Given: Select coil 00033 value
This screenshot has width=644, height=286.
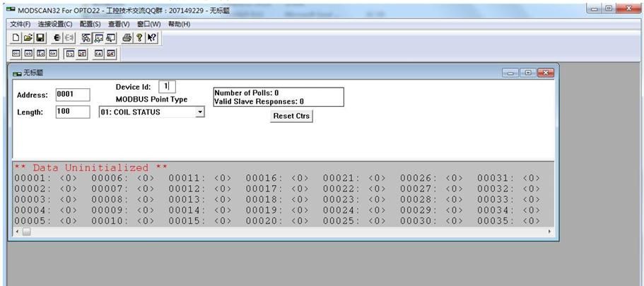Looking at the screenshot, I should click(x=532, y=200).
